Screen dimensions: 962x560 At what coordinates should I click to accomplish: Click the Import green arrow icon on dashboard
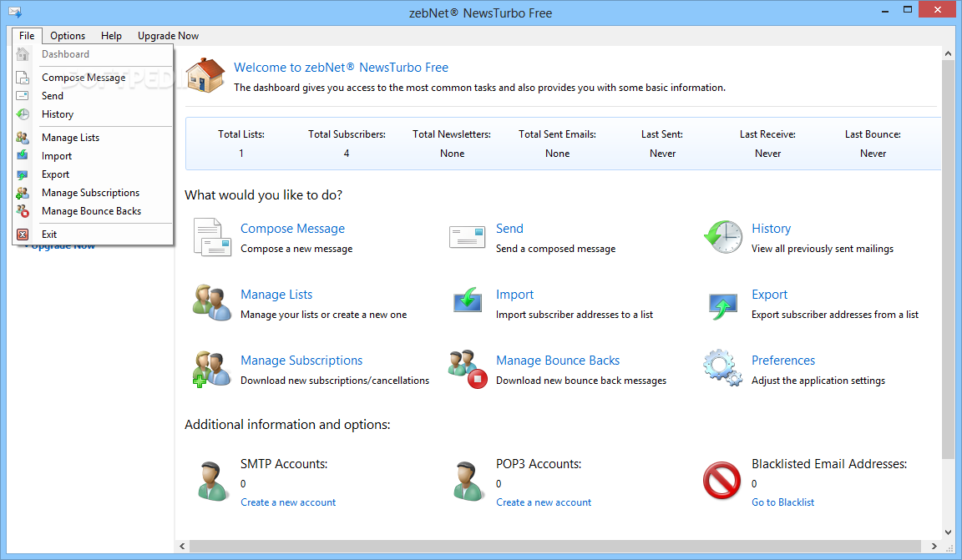(x=468, y=300)
